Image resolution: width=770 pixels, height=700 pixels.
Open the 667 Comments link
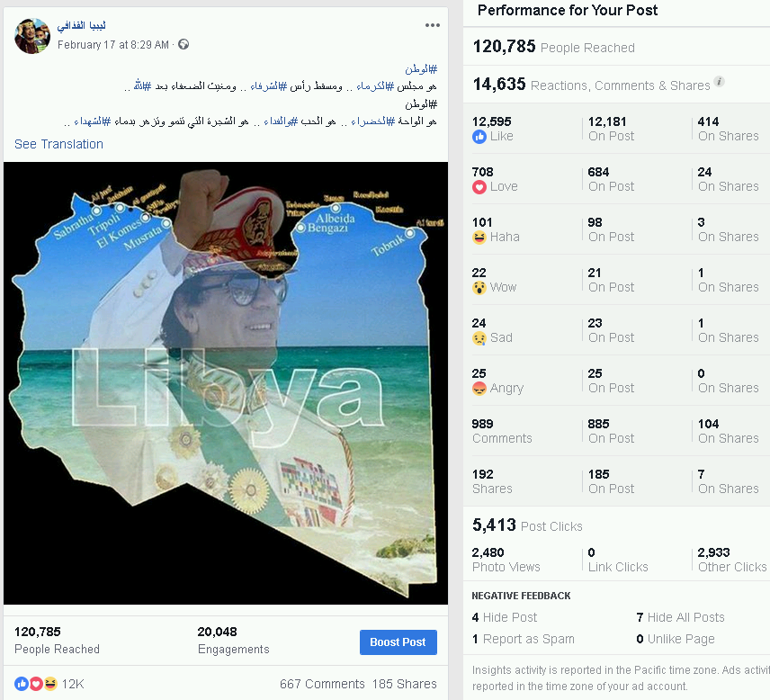322,684
